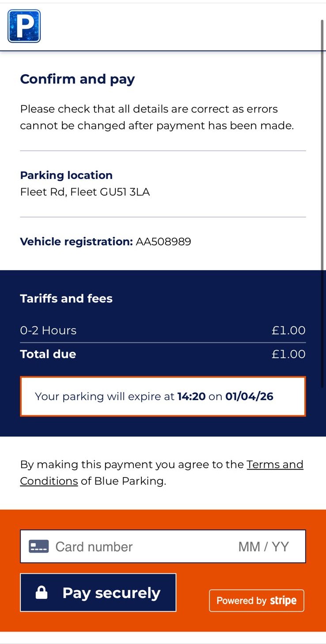Click the Vehicle registration label
This screenshot has height=644, width=326.
[76, 242]
